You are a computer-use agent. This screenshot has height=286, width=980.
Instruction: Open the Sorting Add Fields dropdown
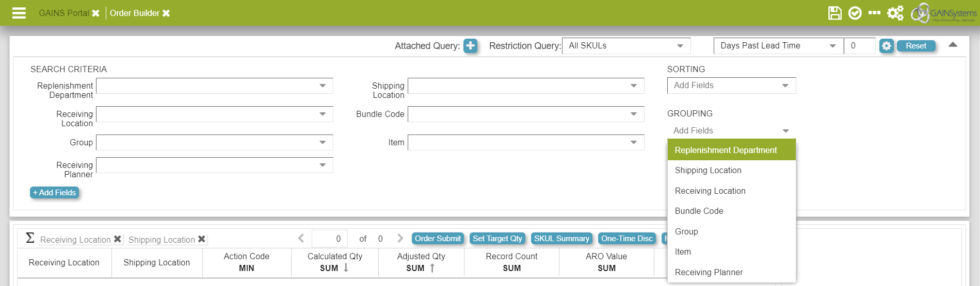coord(731,86)
